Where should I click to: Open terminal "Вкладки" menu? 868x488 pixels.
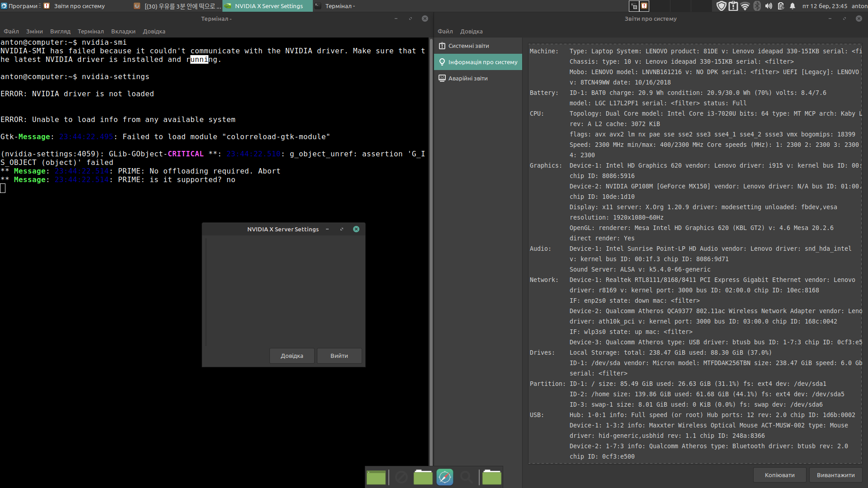tap(123, 31)
